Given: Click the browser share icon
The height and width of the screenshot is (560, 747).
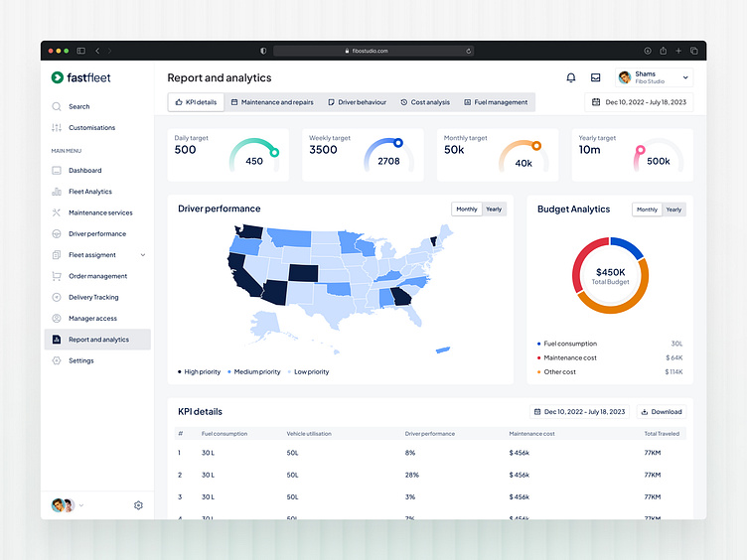Looking at the screenshot, I should click(663, 51).
